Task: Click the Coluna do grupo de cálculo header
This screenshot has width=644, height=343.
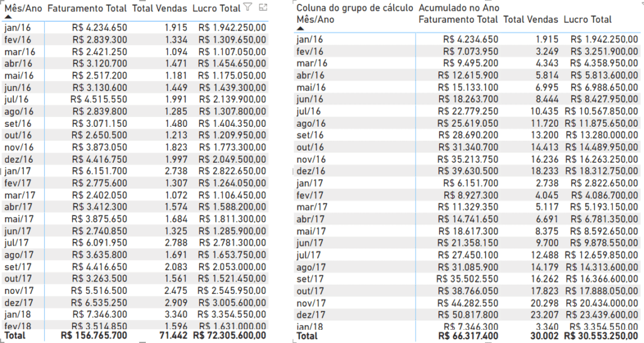Action: [355, 8]
